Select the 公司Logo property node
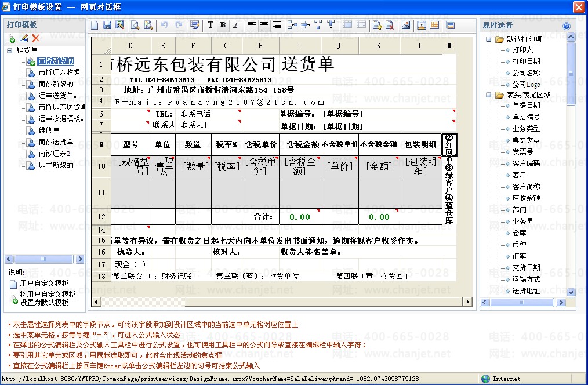Image resolution: width=588 pixels, height=385 pixels. tap(526, 84)
